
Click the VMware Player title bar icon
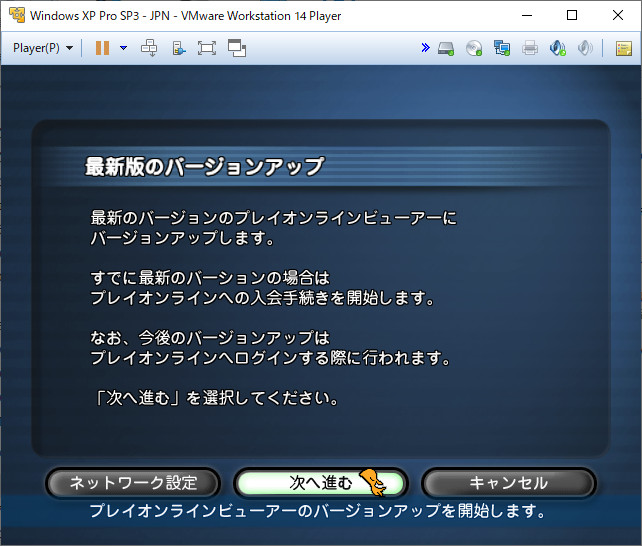(x=17, y=15)
